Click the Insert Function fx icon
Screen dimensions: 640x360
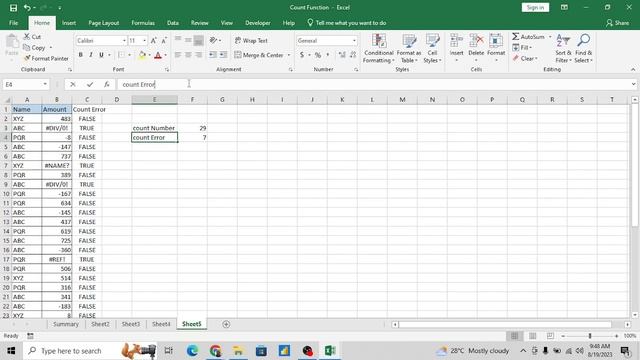107,84
